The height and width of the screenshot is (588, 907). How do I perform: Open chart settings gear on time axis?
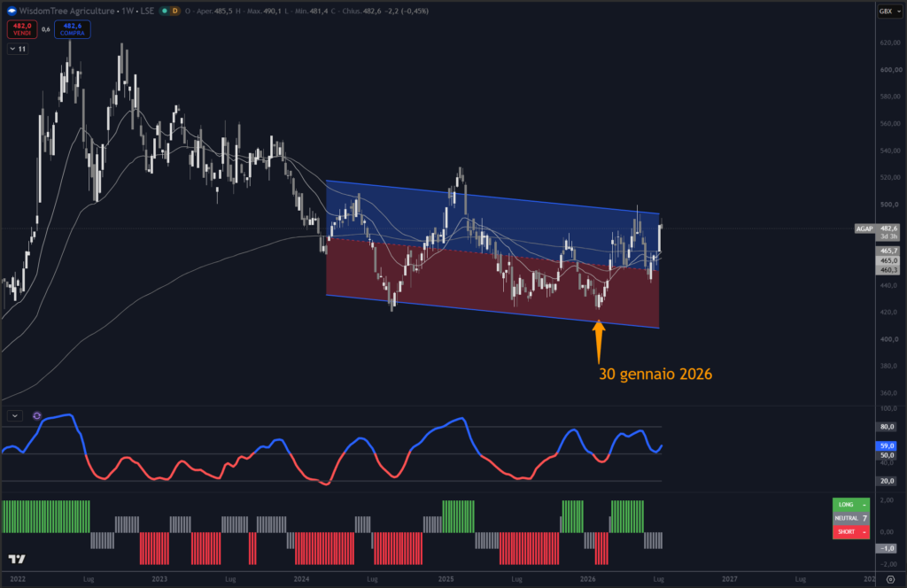click(891, 579)
